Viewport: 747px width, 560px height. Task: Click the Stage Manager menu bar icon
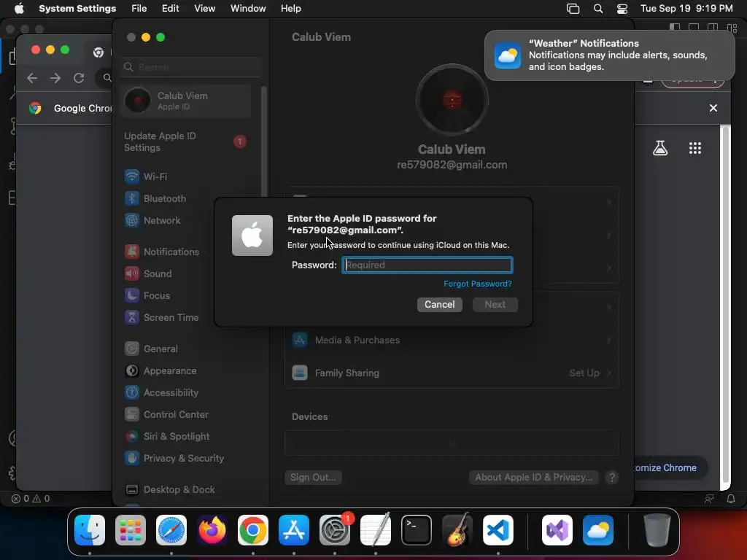[x=573, y=8]
